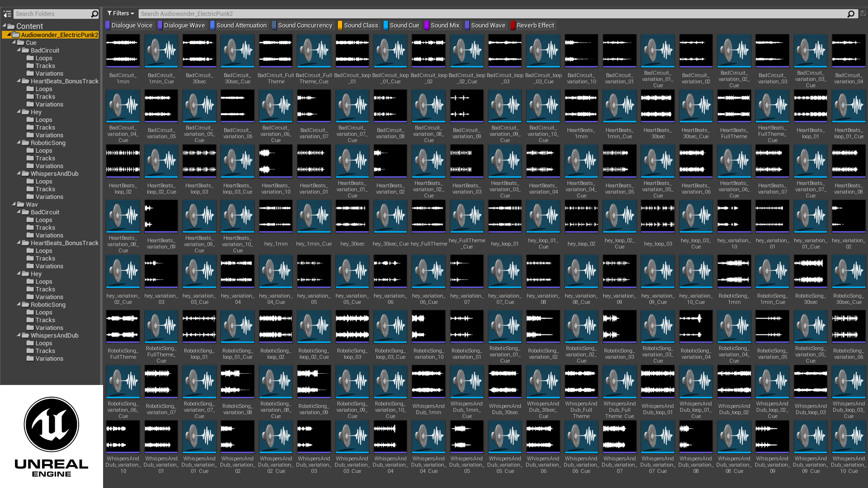The image size is (868, 488).
Task: Collapse the Wav folder arrow
Action: pyautogui.click(x=14, y=204)
